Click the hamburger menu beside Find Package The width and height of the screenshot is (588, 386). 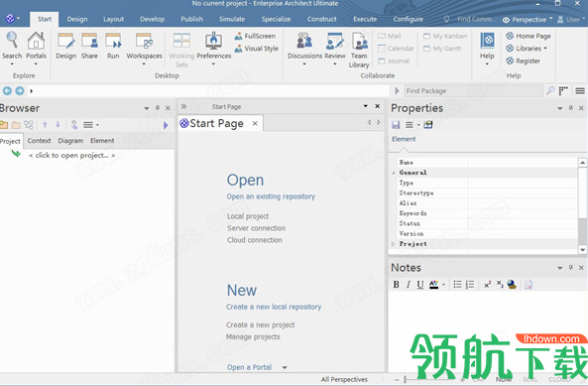(580, 90)
